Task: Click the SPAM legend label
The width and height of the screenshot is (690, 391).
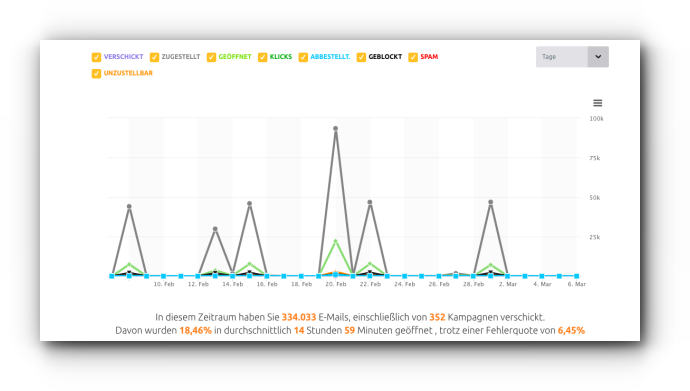Action: coord(429,57)
